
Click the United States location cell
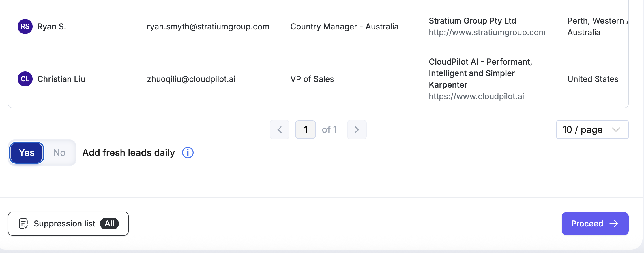click(593, 79)
